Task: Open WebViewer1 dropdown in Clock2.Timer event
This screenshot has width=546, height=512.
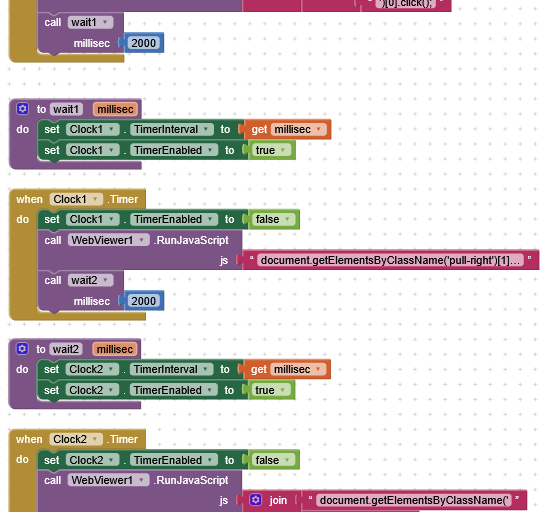Action: [x=108, y=480]
